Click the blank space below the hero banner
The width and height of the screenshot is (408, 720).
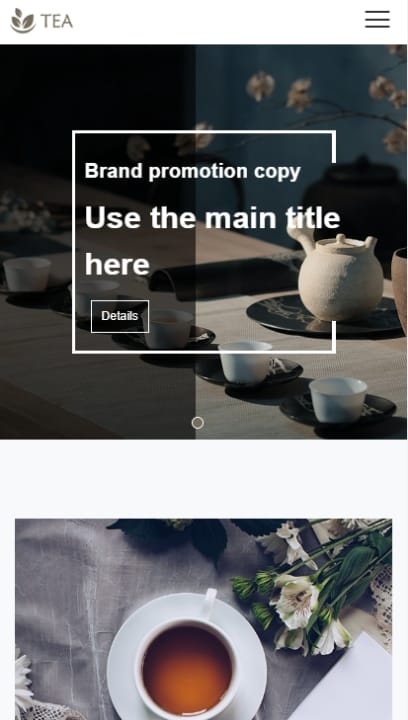pos(203,478)
